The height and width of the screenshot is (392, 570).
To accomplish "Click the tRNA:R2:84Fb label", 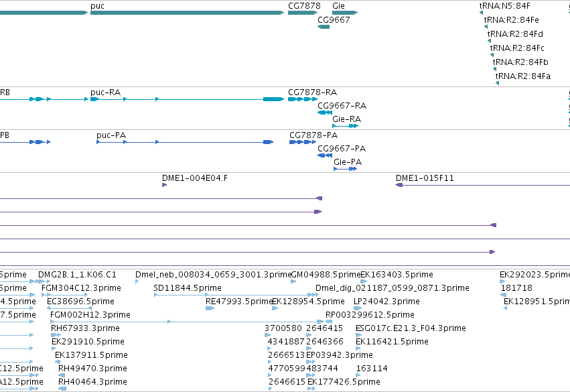I will click(x=520, y=62).
